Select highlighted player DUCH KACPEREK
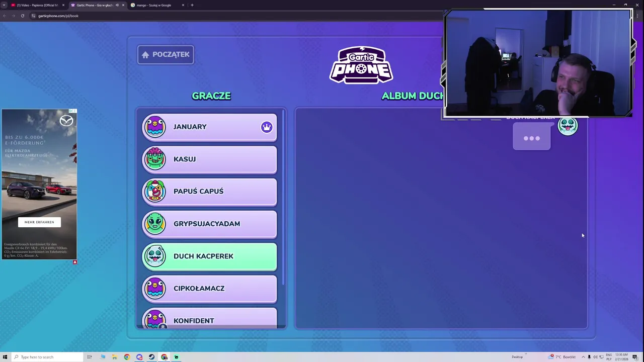 point(210,256)
